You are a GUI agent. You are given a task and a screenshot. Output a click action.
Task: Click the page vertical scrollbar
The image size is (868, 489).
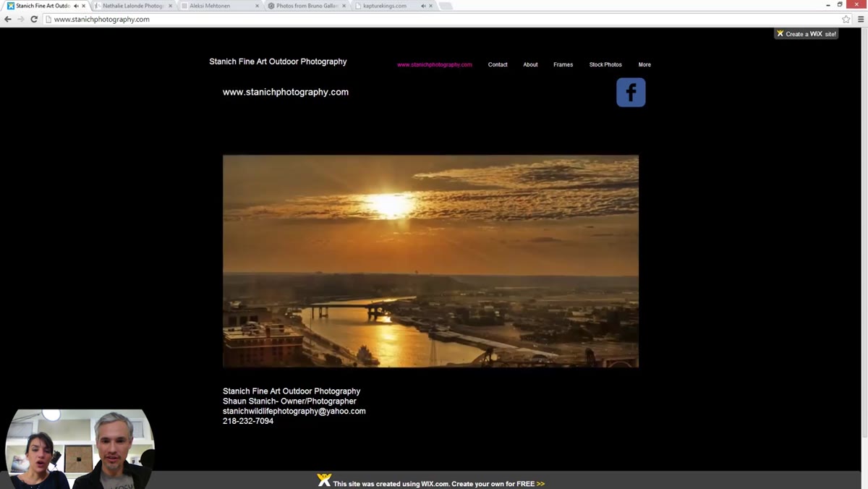[864, 231]
